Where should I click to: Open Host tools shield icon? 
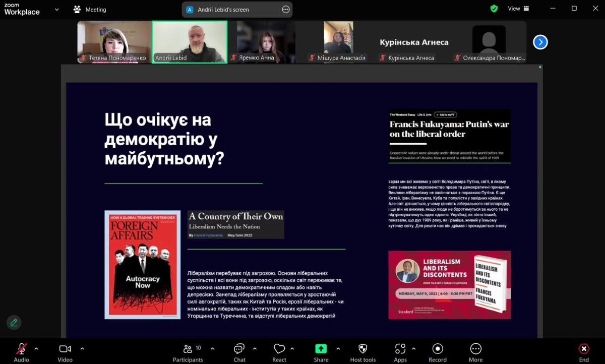pyautogui.click(x=362, y=349)
